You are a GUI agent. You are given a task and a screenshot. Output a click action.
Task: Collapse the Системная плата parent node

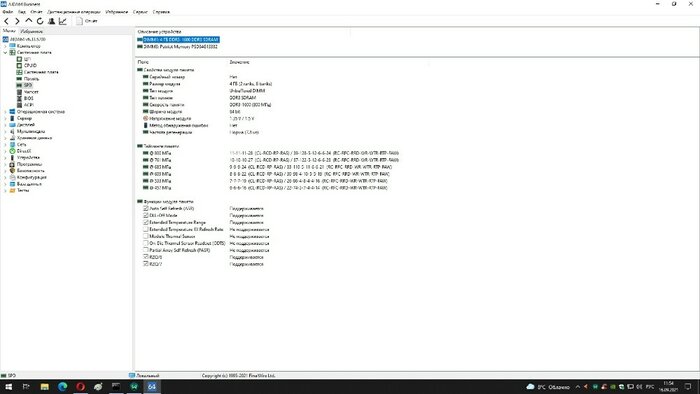tap(5, 53)
